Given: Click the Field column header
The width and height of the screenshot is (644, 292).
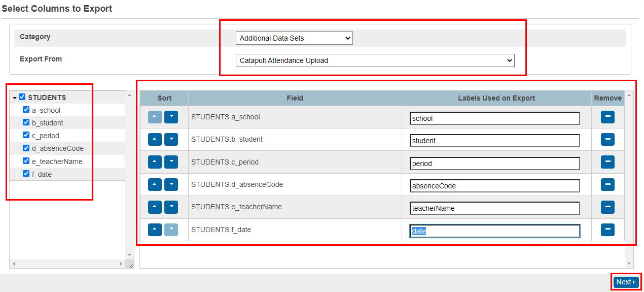Looking at the screenshot, I should 295,98.
